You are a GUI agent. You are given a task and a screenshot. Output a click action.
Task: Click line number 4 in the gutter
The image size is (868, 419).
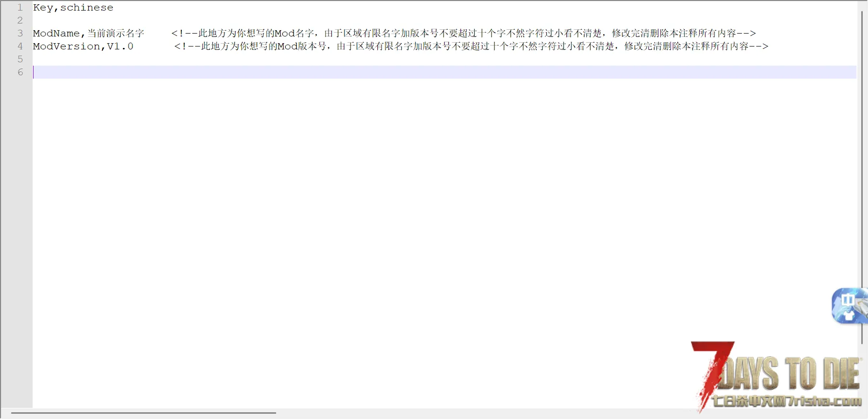(x=20, y=47)
